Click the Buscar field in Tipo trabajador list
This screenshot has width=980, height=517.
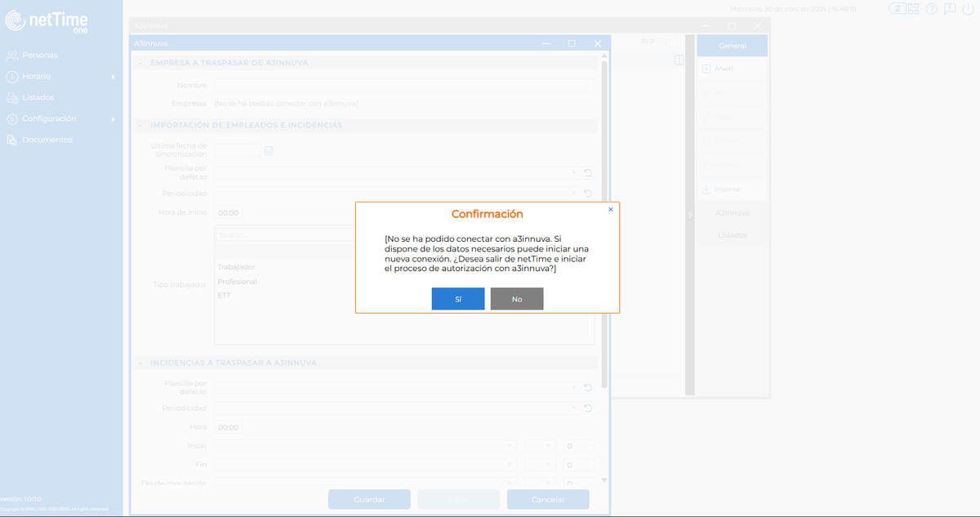(286, 234)
